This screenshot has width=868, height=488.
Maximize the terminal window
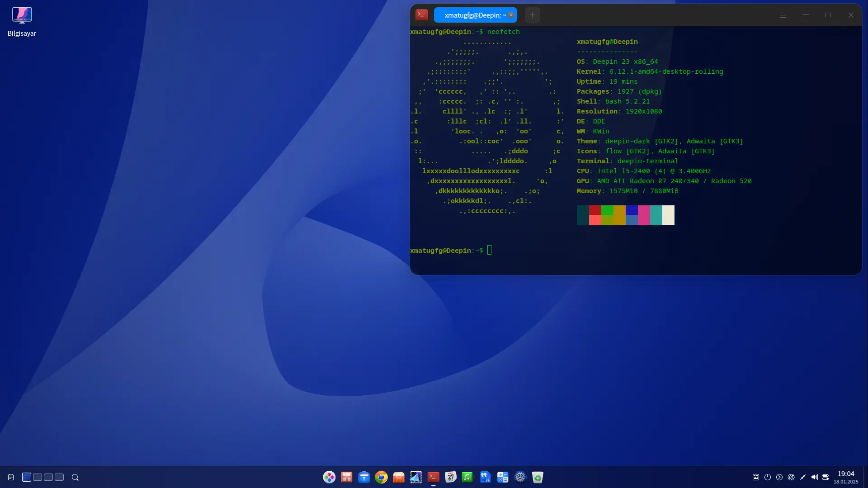[x=828, y=15]
